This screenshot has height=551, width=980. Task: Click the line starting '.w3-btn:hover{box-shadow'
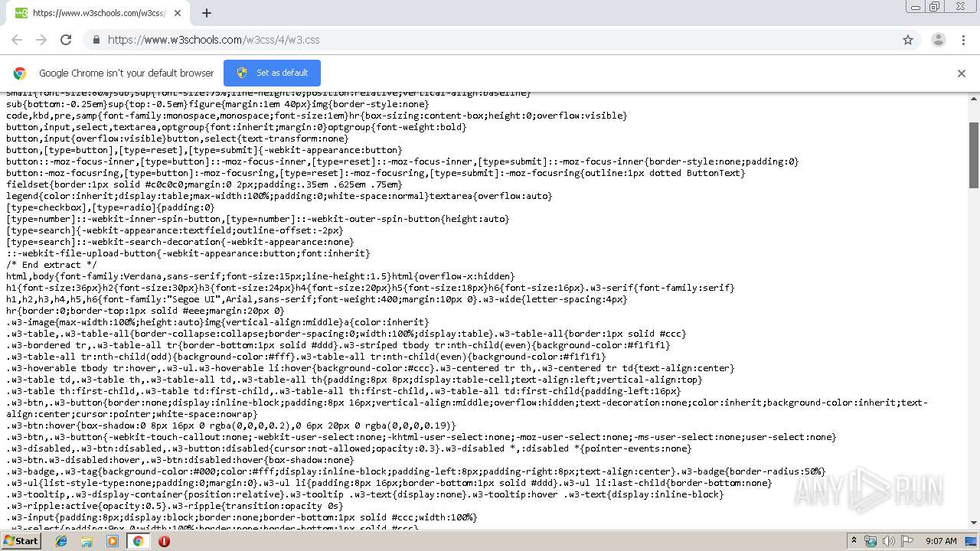point(231,425)
